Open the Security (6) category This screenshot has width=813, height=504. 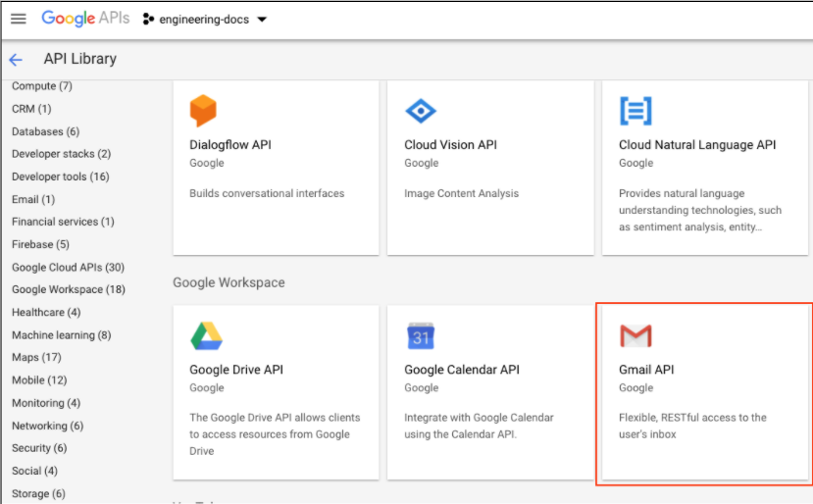(39, 448)
